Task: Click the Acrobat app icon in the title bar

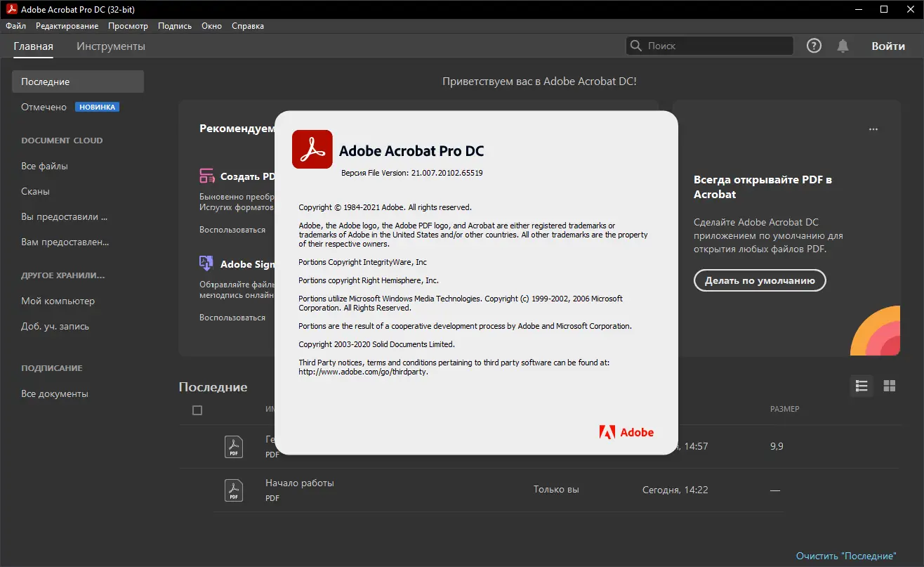Action: pos(11,9)
